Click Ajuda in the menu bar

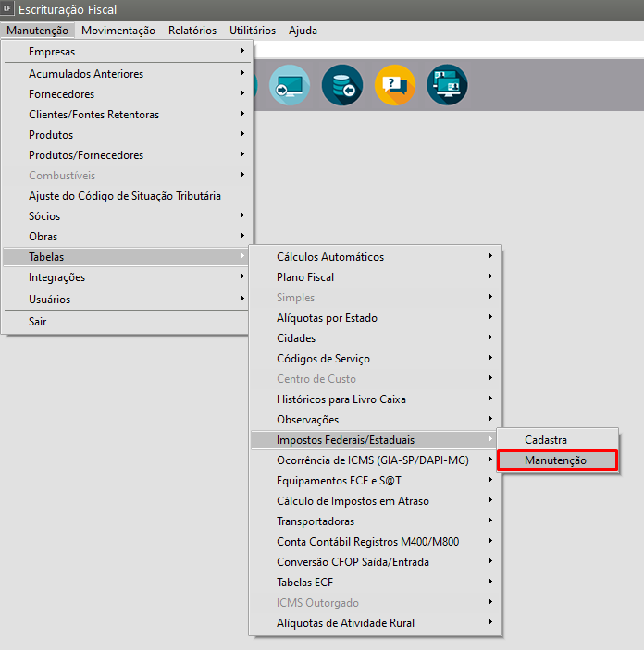pyautogui.click(x=303, y=31)
